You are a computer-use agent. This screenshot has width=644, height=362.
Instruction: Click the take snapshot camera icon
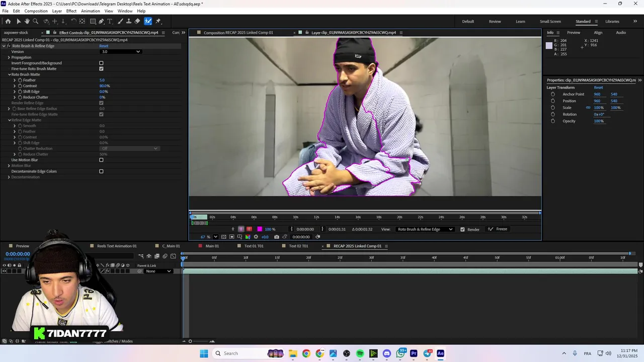[276, 237]
